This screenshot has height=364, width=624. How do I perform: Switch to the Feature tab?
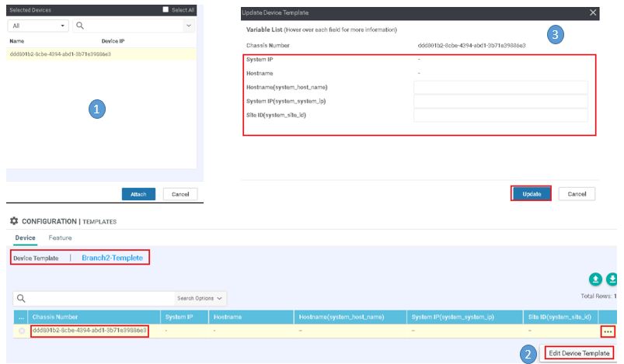coord(60,237)
